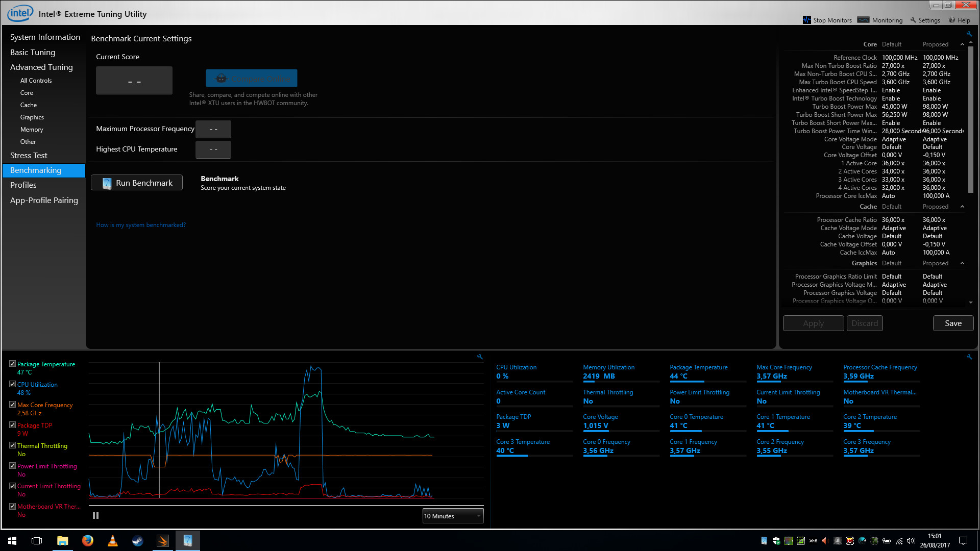Uncheck Package Temperature graph checkbox

coord(12,364)
